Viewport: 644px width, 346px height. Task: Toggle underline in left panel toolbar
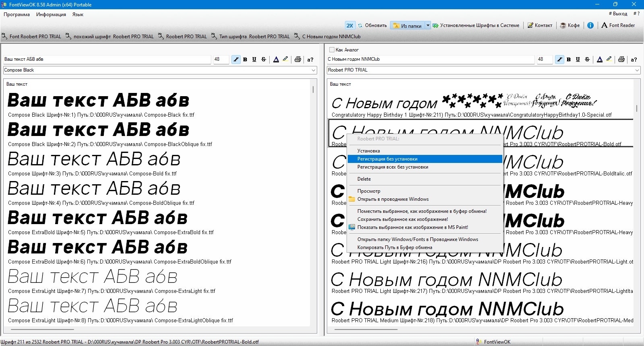tap(254, 60)
